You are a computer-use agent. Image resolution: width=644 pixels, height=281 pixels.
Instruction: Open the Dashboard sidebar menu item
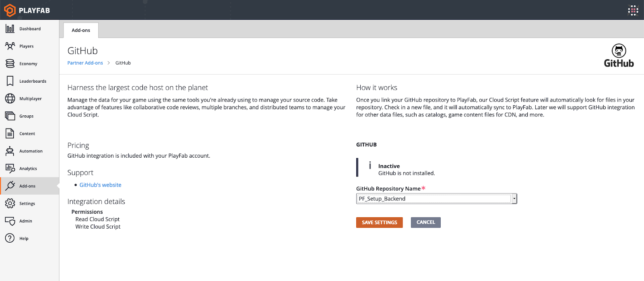coord(30,29)
